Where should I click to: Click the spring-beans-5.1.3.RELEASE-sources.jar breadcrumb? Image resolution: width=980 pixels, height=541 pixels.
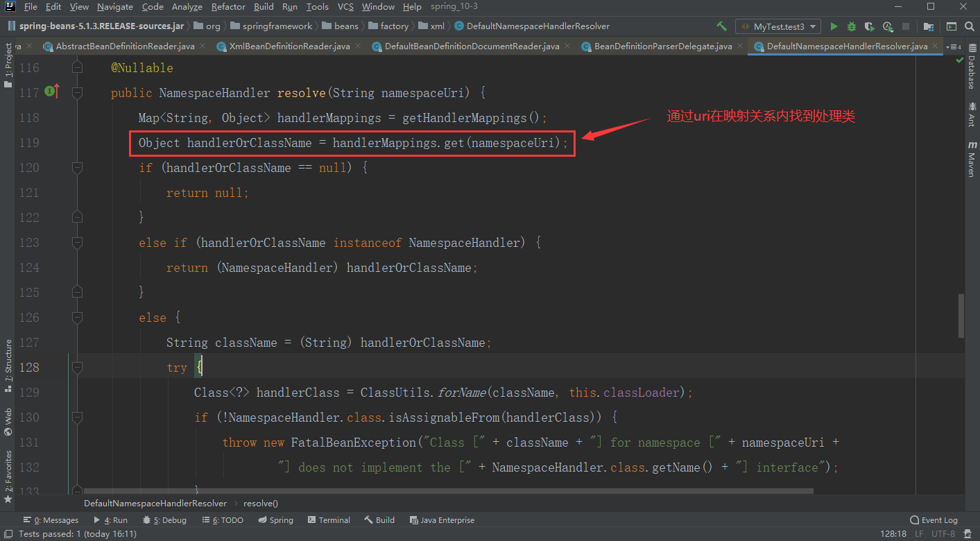point(97,26)
